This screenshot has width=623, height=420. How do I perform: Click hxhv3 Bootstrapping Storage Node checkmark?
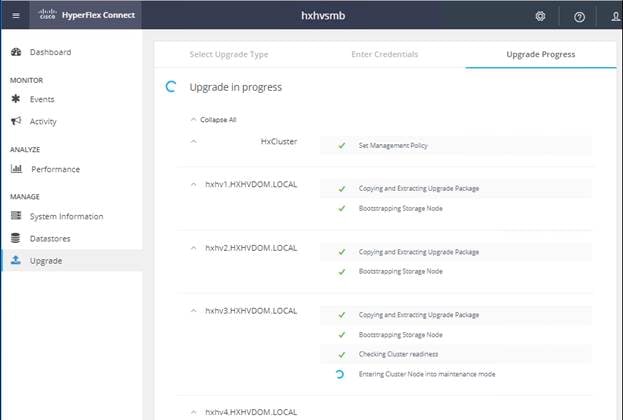(342, 335)
